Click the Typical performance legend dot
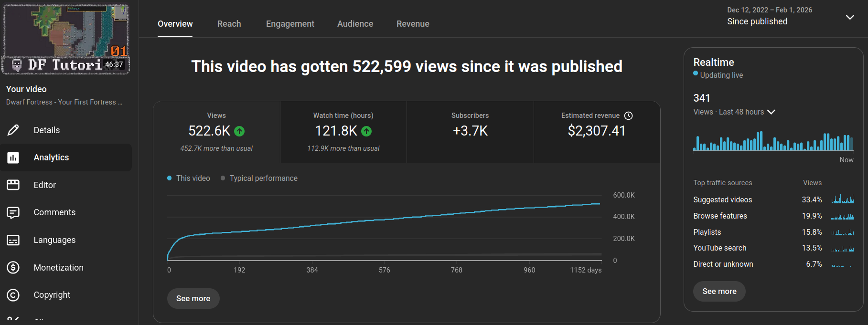Viewport: 868px width, 325px height. 223,178
